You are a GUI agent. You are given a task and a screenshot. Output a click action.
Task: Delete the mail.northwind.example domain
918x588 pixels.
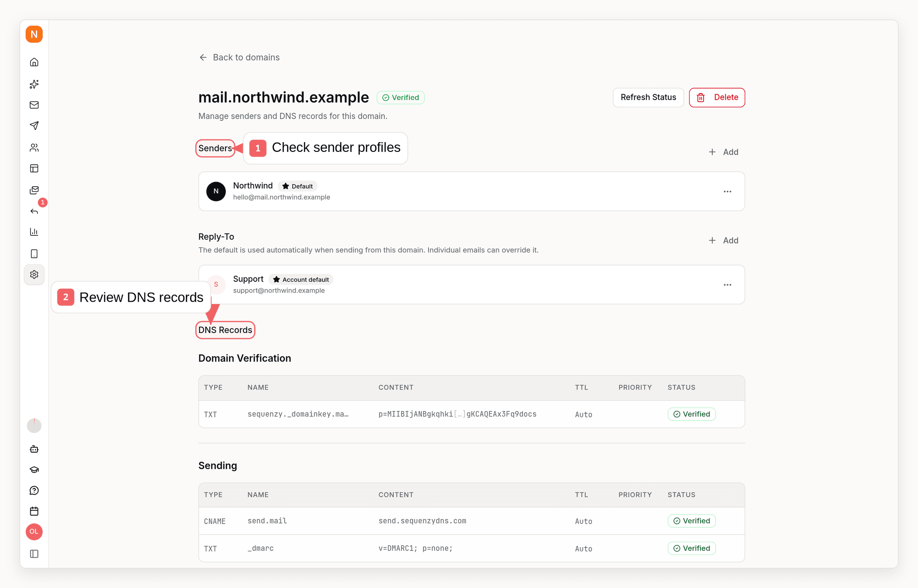[x=717, y=97]
